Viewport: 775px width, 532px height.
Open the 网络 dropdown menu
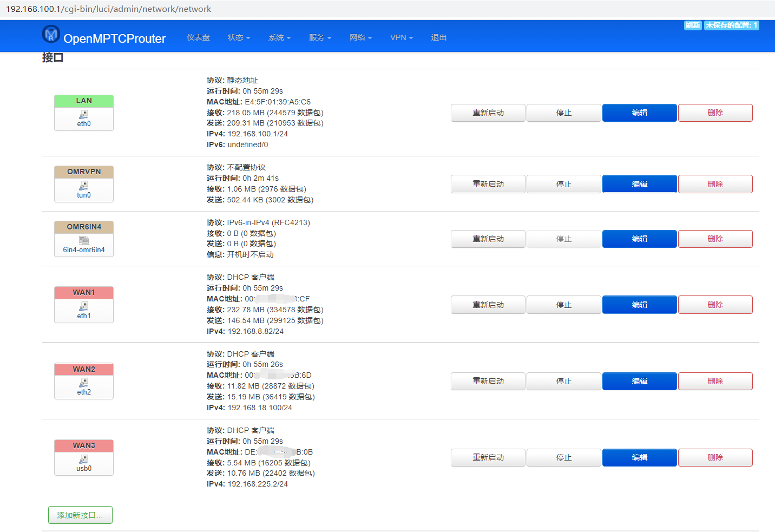coord(360,37)
